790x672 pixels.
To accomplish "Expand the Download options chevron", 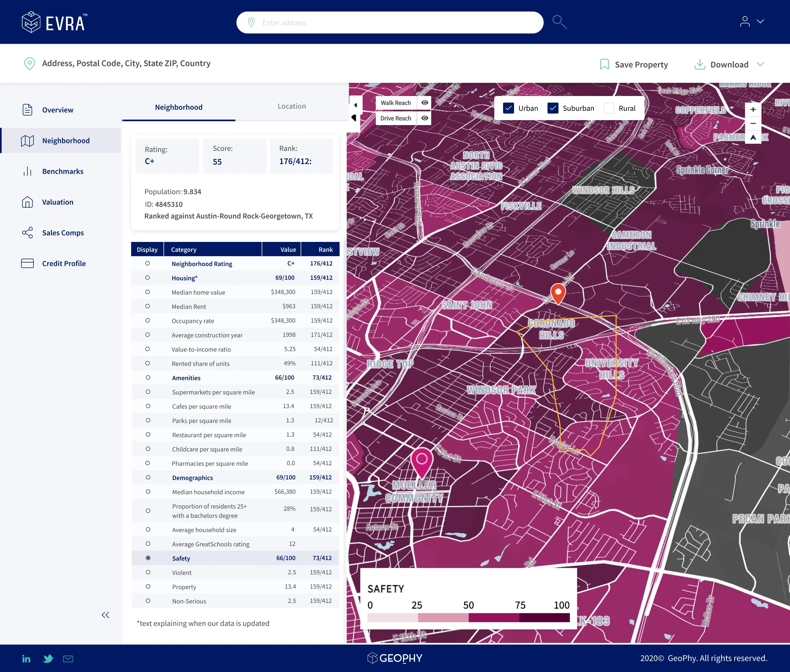I will 760,64.
